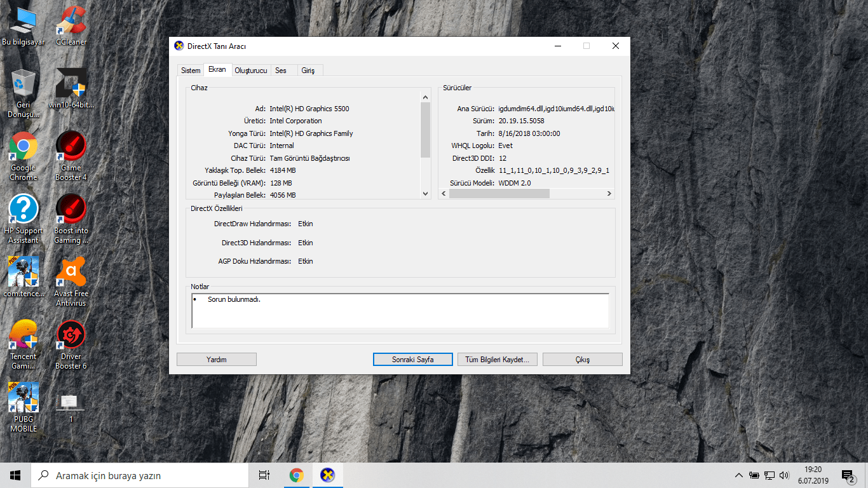Click the Sürücüler horizontal scrollbar thumb

point(499,194)
